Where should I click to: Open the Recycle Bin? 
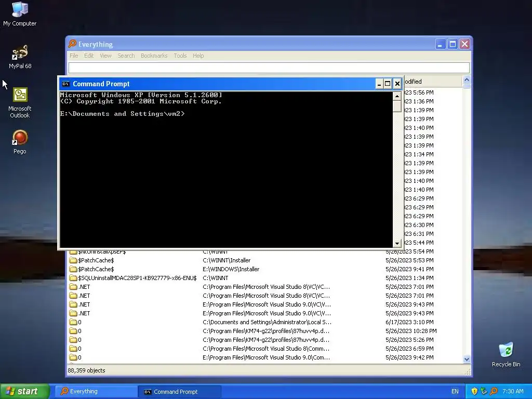tap(506, 354)
